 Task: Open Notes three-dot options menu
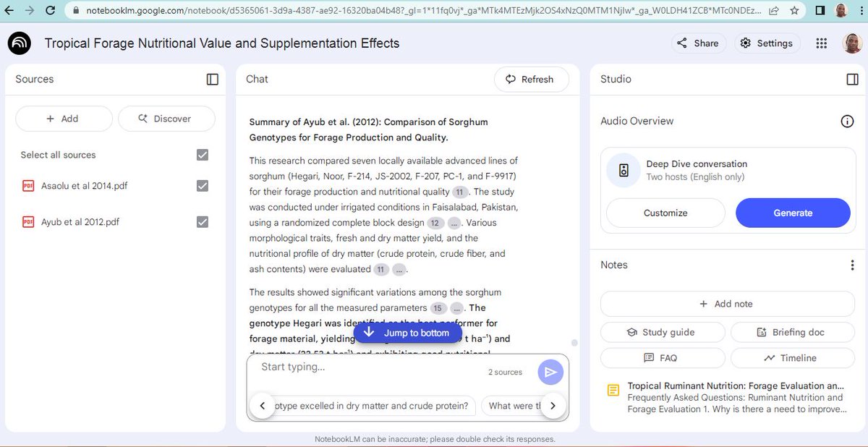point(852,265)
